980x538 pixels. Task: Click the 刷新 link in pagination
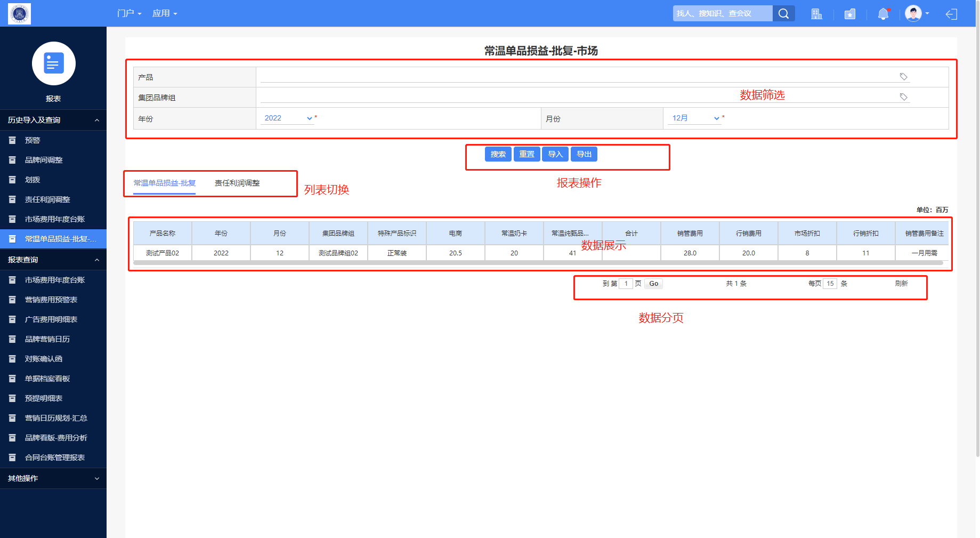(901, 284)
